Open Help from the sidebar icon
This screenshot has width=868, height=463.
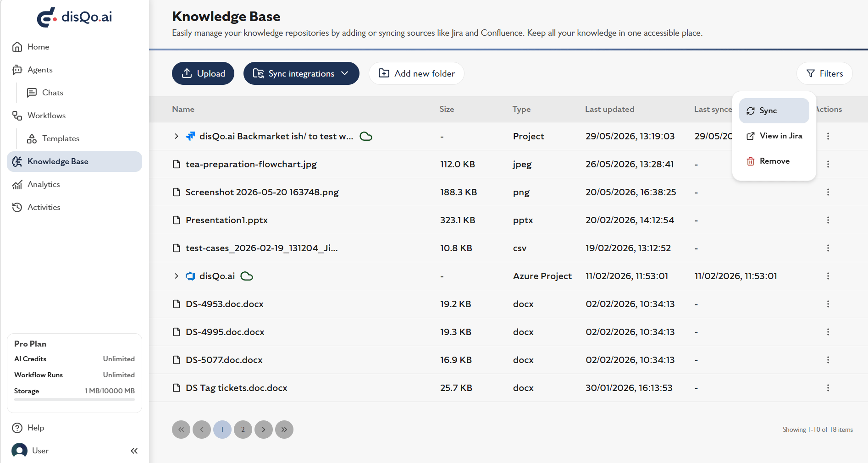pos(17,428)
